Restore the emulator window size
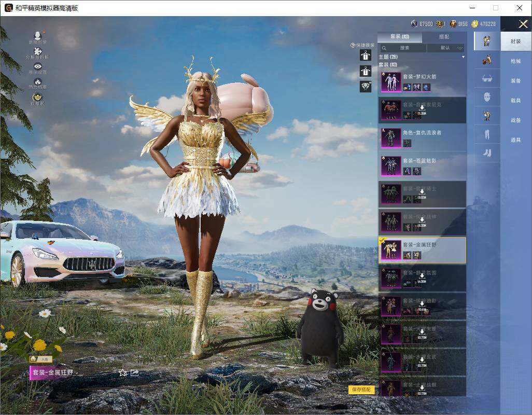Image resolution: width=532 pixels, height=415 pixels. click(496, 8)
